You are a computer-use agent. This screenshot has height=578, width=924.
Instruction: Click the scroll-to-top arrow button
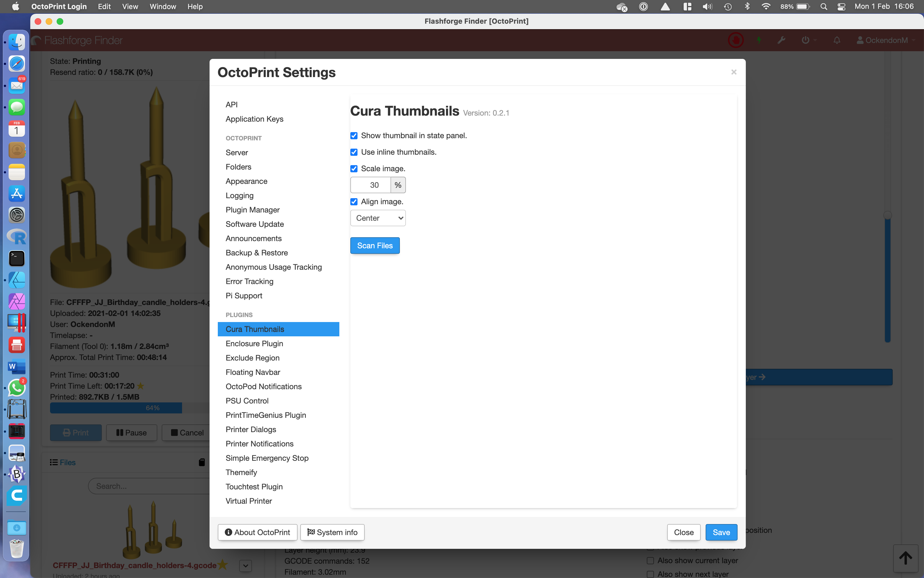[905, 558]
